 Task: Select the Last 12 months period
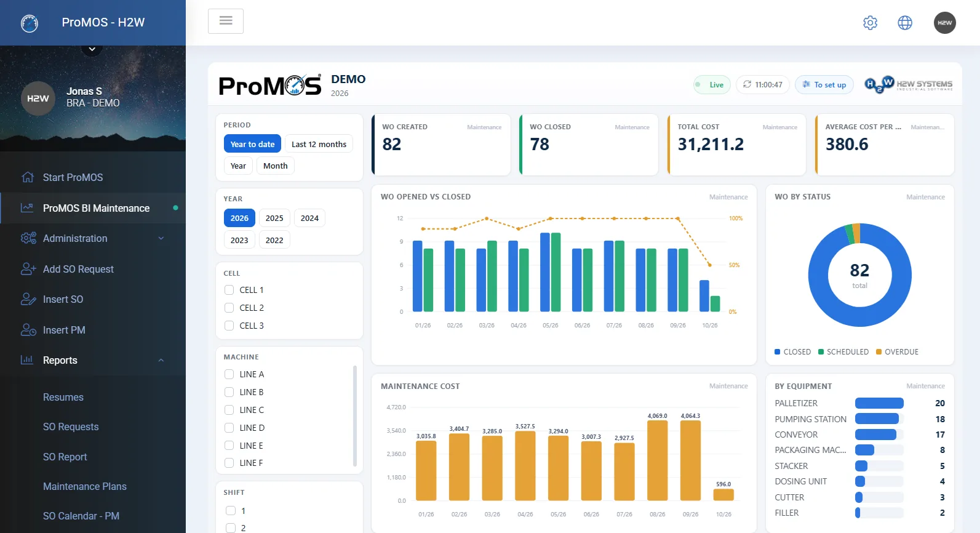319,144
